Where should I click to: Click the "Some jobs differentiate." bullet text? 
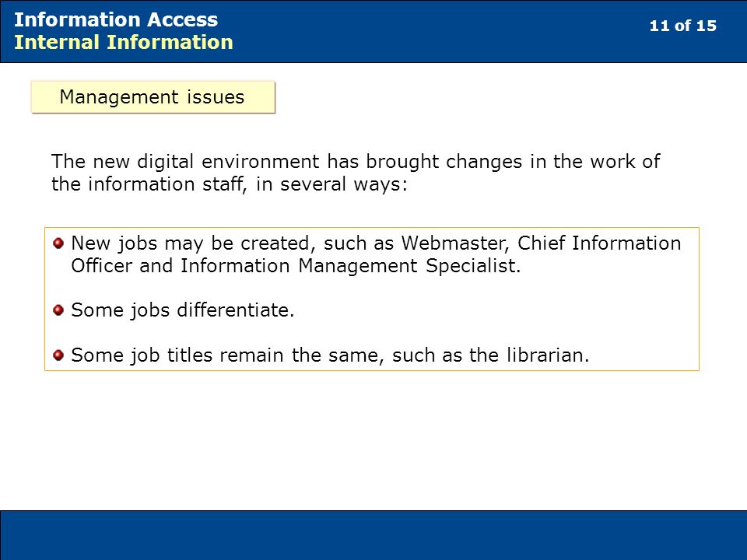(183, 310)
